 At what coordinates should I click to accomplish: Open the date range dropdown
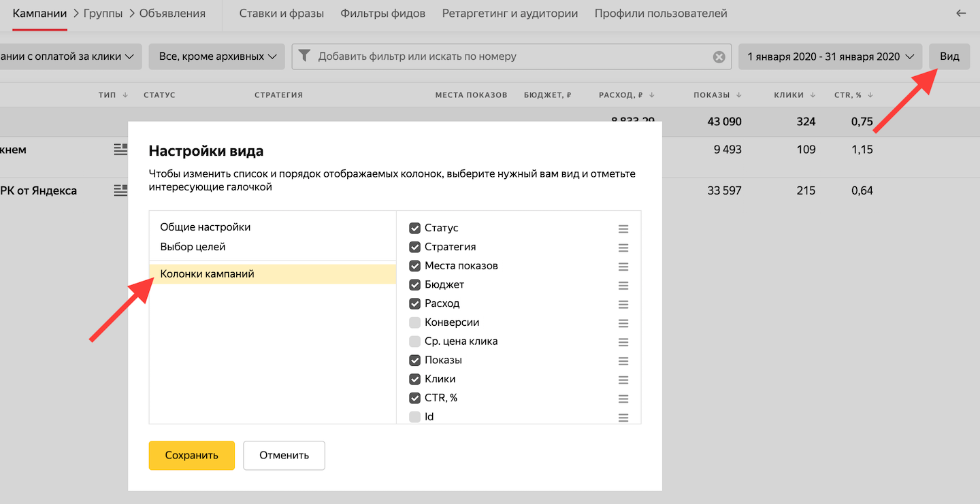point(830,56)
